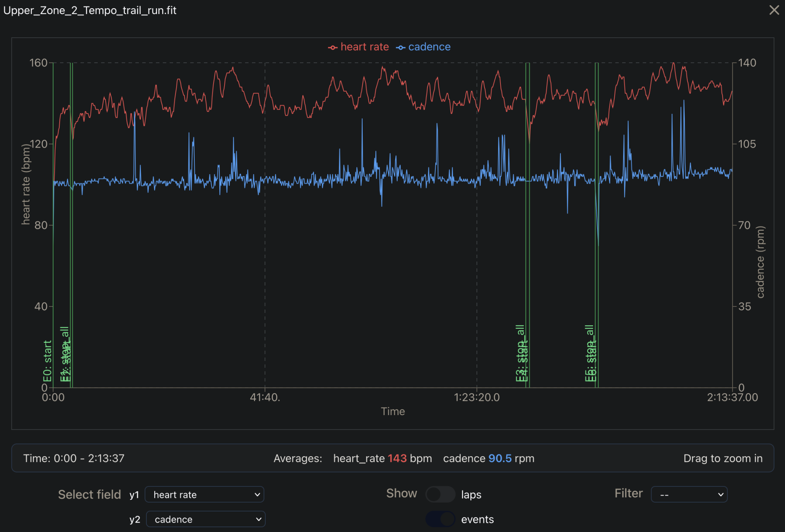Click the Time range 0:00 - 2:13:37 text
Viewport: 785px width, 532px height.
click(74, 458)
